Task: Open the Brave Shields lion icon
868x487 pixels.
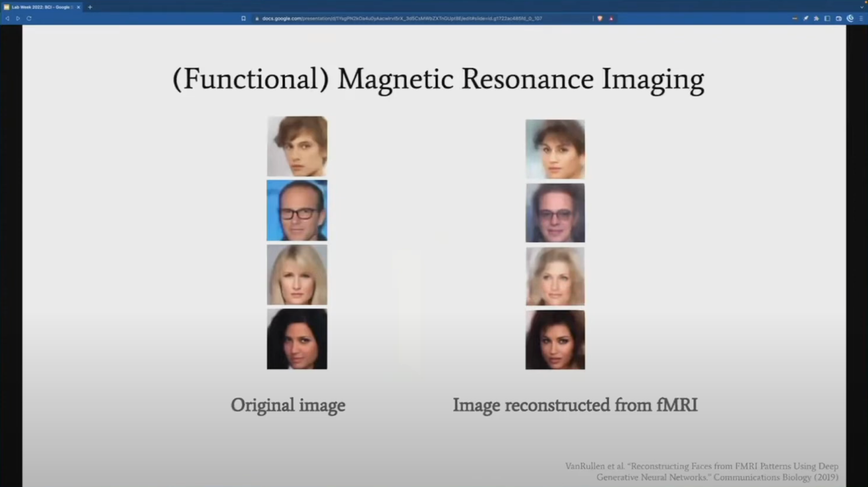Action: coord(600,18)
